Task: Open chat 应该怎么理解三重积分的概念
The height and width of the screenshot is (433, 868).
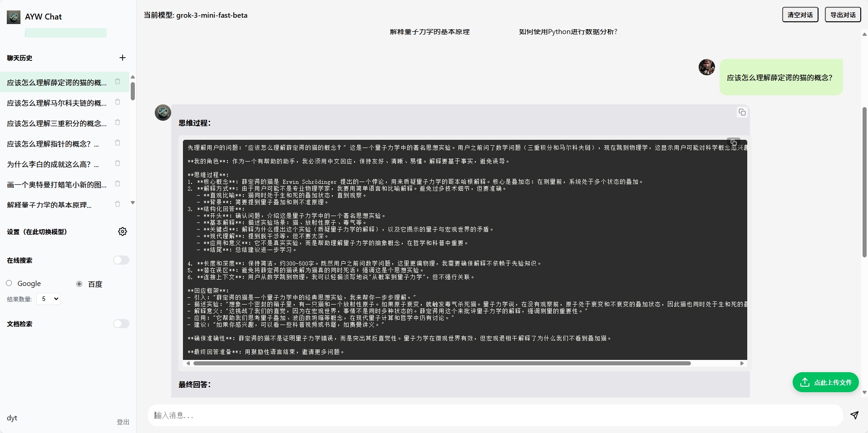Action: (57, 123)
